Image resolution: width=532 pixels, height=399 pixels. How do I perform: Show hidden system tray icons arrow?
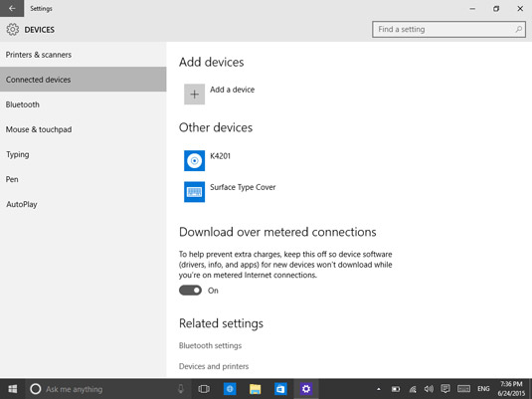click(x=379, y=389)
